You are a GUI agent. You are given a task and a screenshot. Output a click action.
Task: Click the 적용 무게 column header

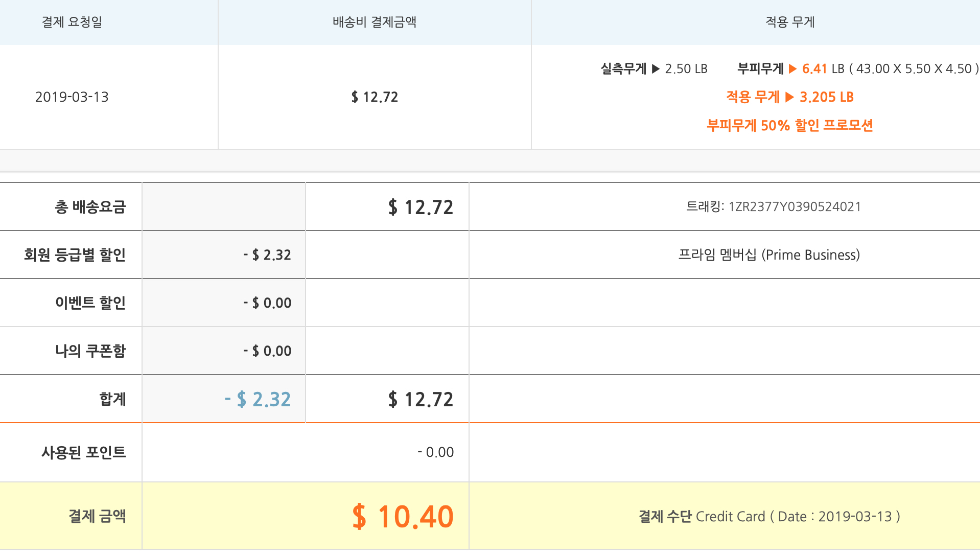[789, 22]
